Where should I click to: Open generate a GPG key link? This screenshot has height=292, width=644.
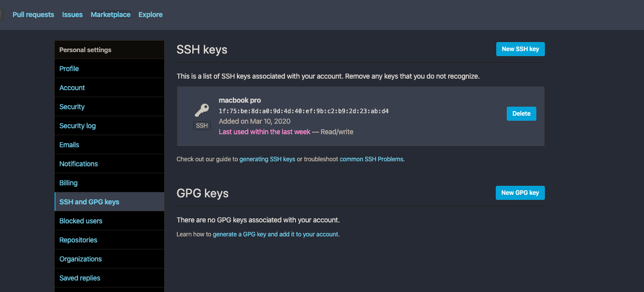click(276, 234)
